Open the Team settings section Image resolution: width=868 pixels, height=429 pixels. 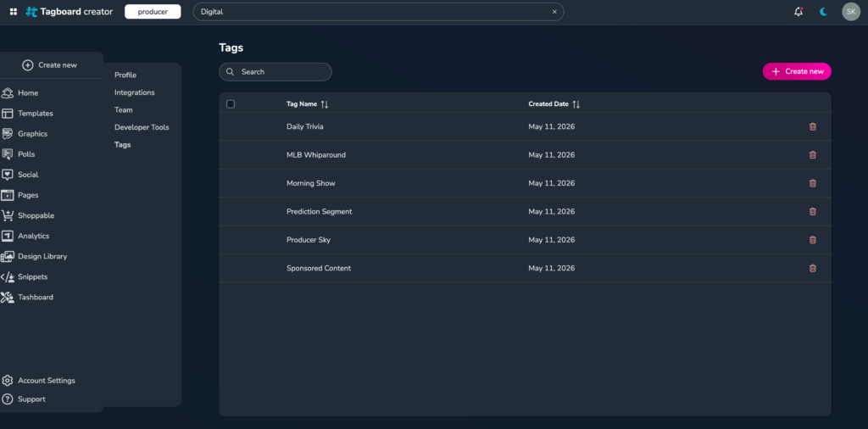point(124,110)
